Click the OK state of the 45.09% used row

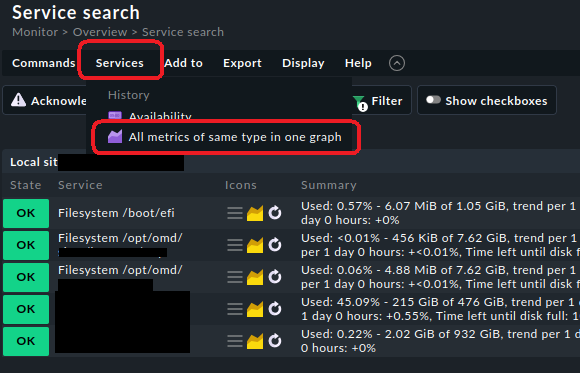(26, 309)
